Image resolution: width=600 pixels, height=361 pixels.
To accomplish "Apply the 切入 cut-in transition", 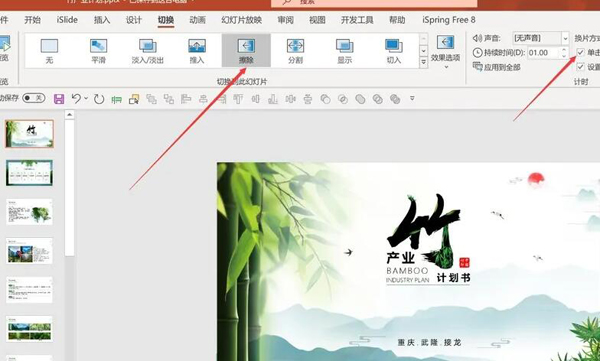I will pyautogui.click(x=394, y=51).
